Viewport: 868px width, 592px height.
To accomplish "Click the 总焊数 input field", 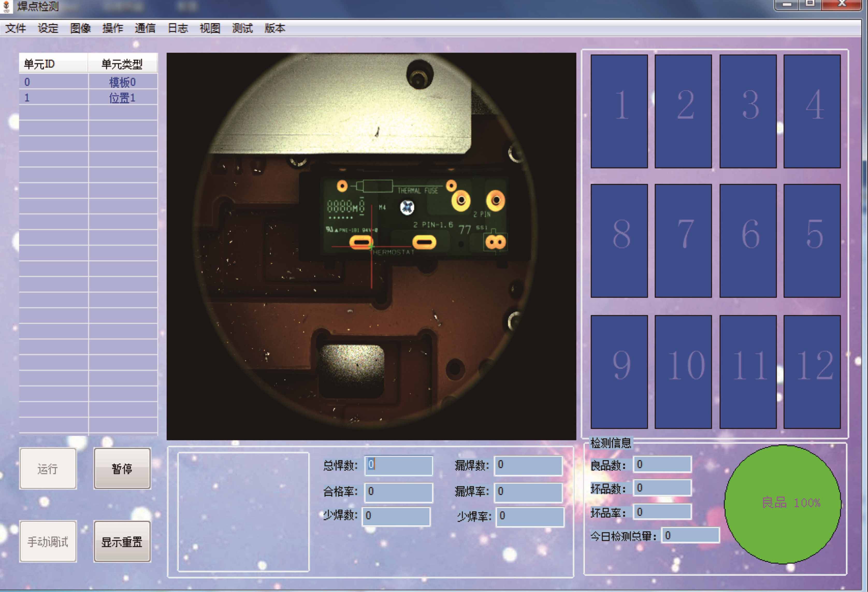I will coord(399,465).
